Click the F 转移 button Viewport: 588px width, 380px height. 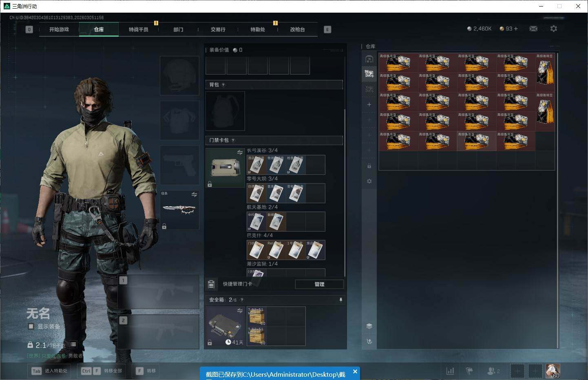[x=146, y=371]
